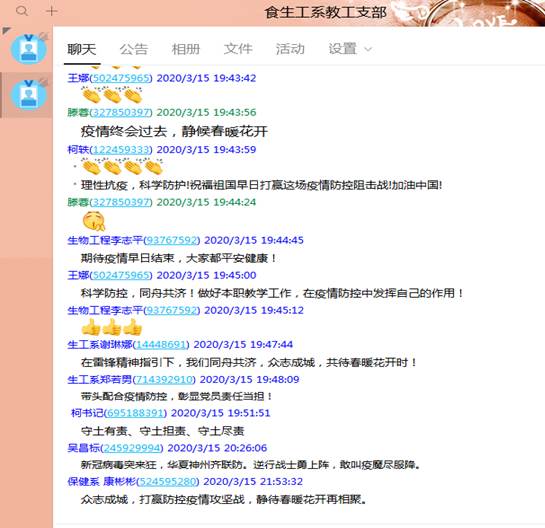Open 王娜's ID link 502475965 at 19:43:42
This screenshot has width=545, height=528.
click(121, 78)
